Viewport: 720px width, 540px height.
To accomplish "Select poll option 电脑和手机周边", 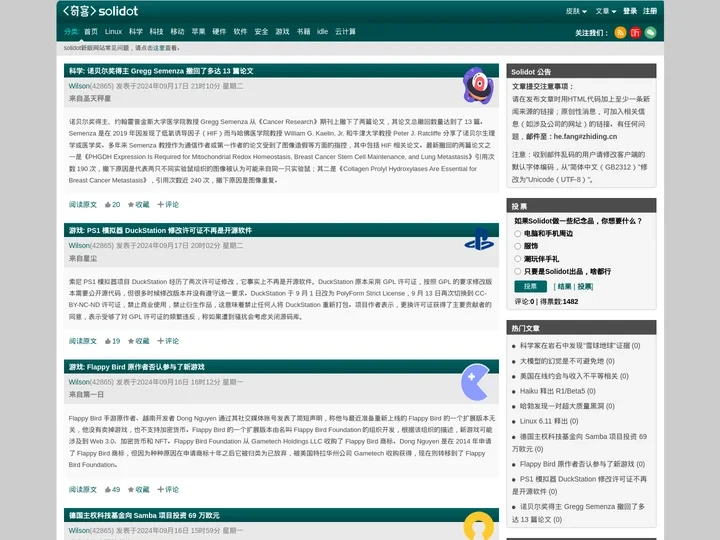I will pos(518,234).
